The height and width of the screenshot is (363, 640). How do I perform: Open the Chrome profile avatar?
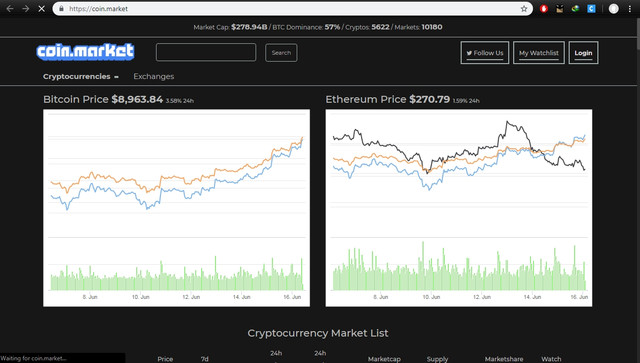pos(613,9)
